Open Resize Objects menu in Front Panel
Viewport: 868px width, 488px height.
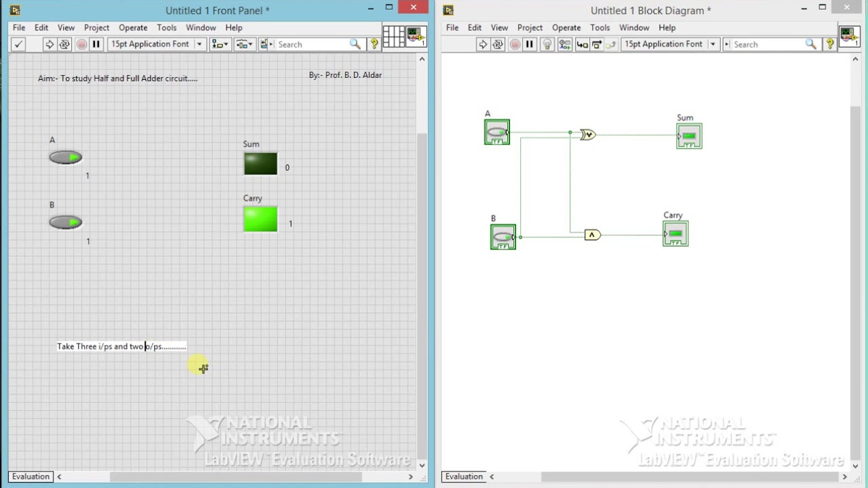[266, 44]
